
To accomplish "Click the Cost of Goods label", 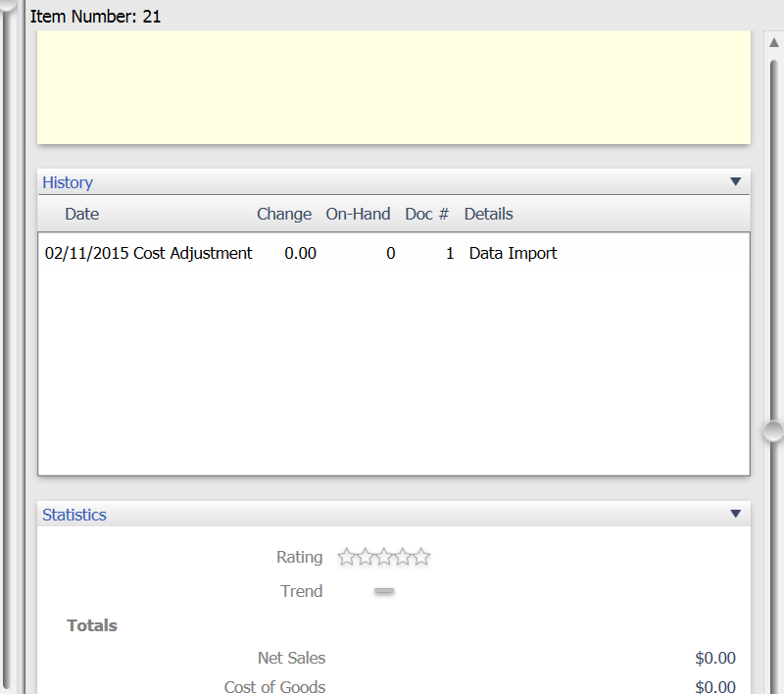I will 274,686.
